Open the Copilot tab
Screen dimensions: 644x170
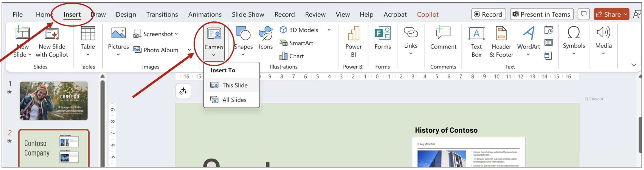[428, 15]
